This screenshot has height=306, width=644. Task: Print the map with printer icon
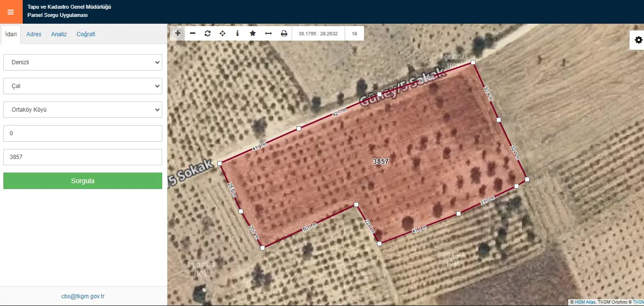[284, 33]
